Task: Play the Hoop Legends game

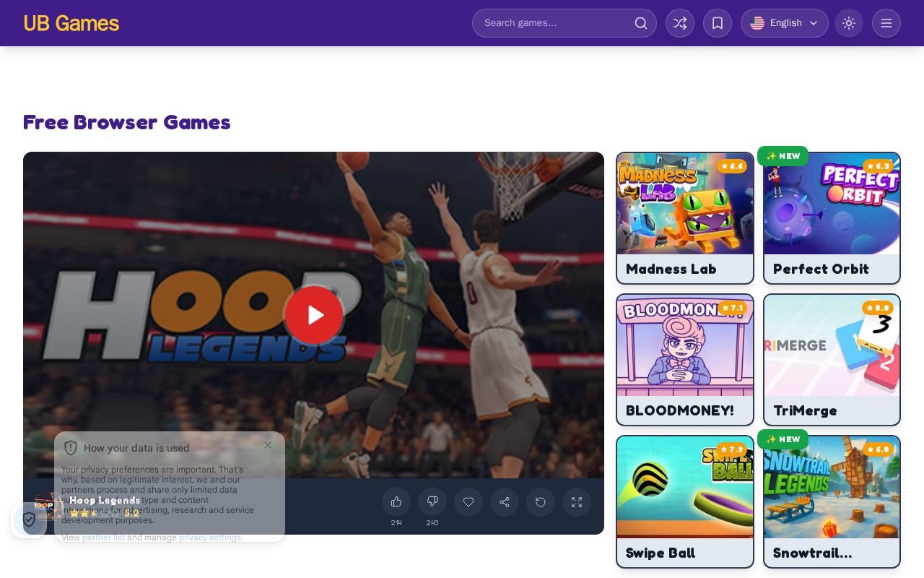Action: (314, 315)
